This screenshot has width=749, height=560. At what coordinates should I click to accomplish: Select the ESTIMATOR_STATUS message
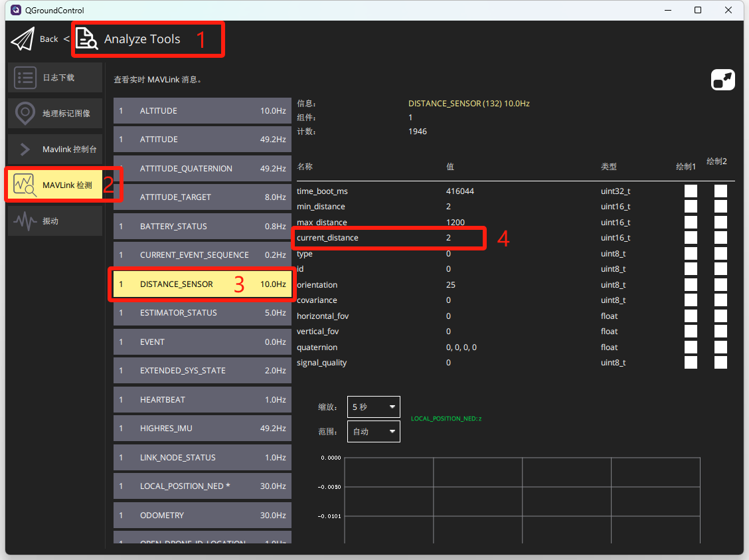click(202, 313)
